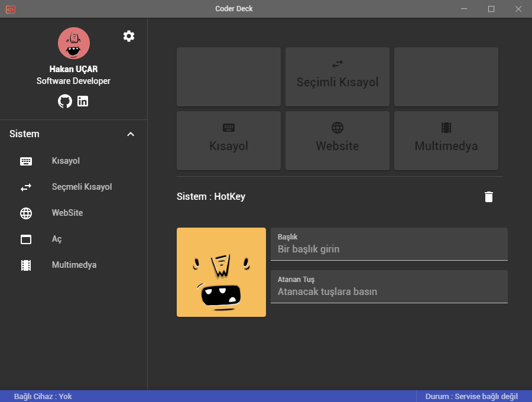This screenshot has height=402, width=532.
Task: Click the yellow monster face button image
Action: (x=221, y=272)
